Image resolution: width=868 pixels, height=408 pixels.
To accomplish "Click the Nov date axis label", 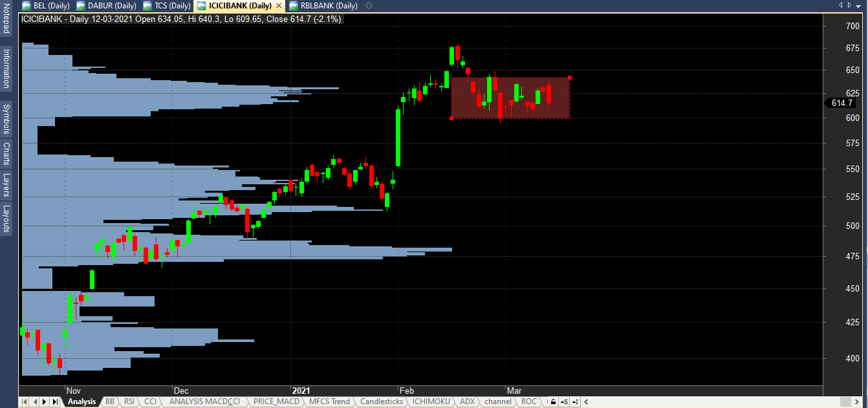I will 73,391.
